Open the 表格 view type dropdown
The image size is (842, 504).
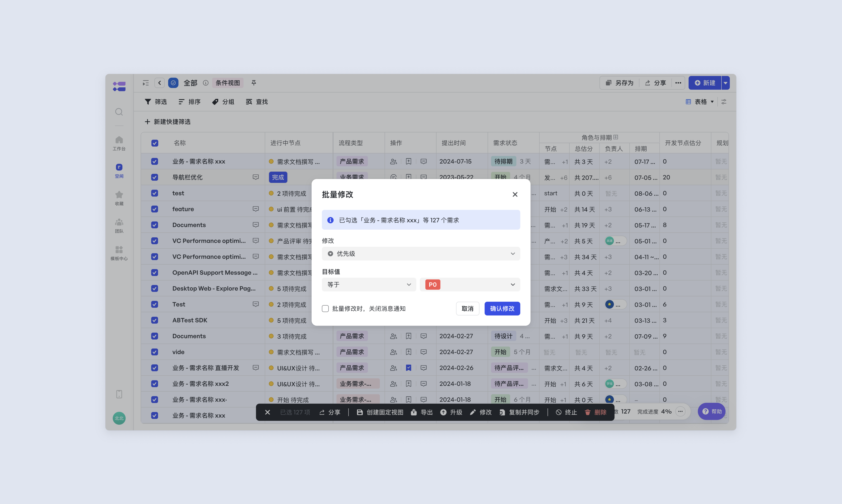pos(700,102)
